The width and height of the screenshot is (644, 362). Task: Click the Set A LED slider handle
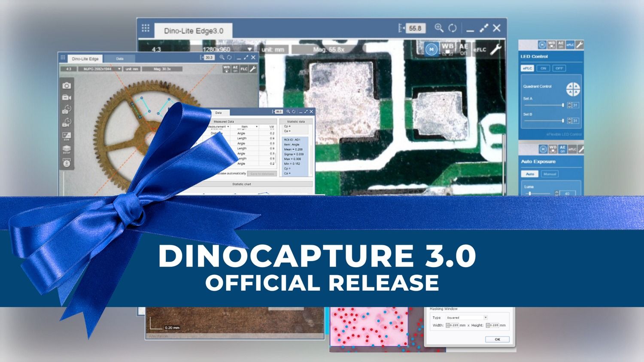(563, 105)
